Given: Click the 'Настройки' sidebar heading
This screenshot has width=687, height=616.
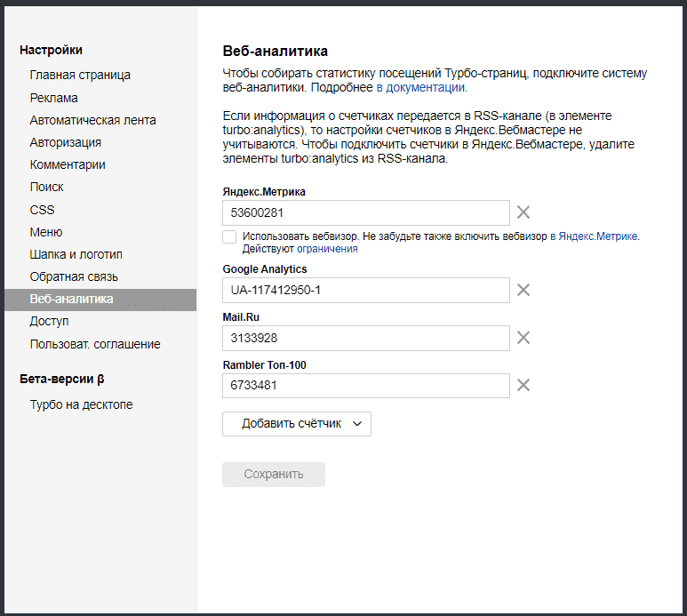Looking at the screenshot, I should (51, 50).
